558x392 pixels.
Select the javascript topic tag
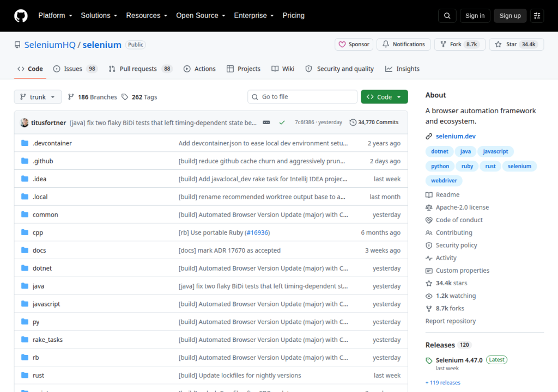pos(495,151)
